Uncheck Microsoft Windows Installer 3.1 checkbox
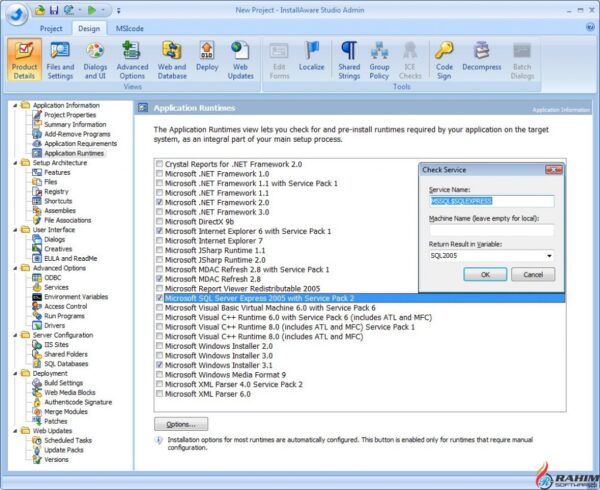Screen dimensions: 600x490 [160, 365]
